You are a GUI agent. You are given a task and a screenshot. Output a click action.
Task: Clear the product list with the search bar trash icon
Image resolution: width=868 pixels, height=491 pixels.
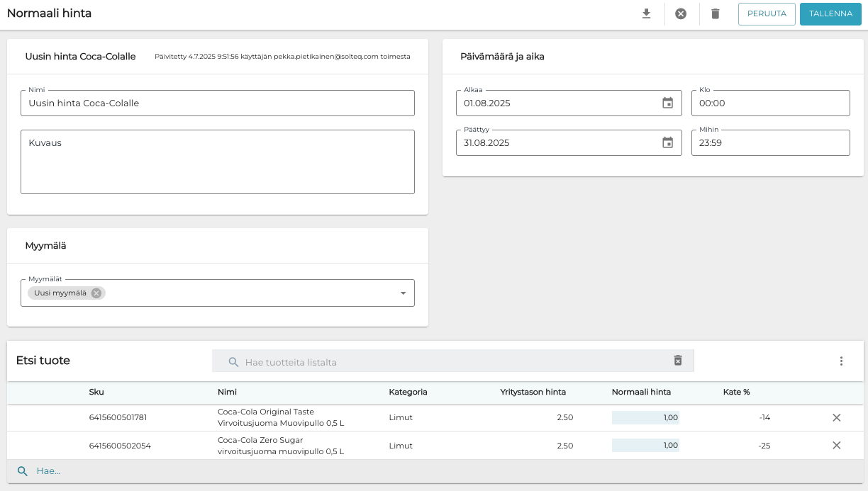(677, 361)
